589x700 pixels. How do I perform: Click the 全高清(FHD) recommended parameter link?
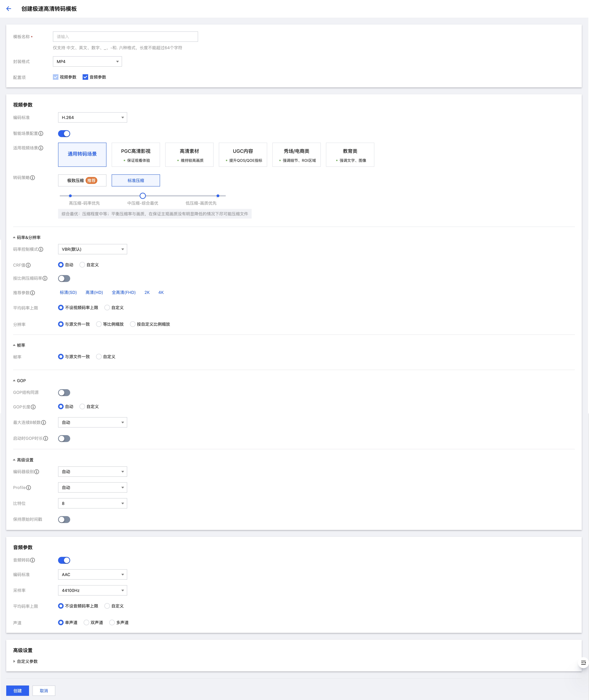click(x=124, y=292)
